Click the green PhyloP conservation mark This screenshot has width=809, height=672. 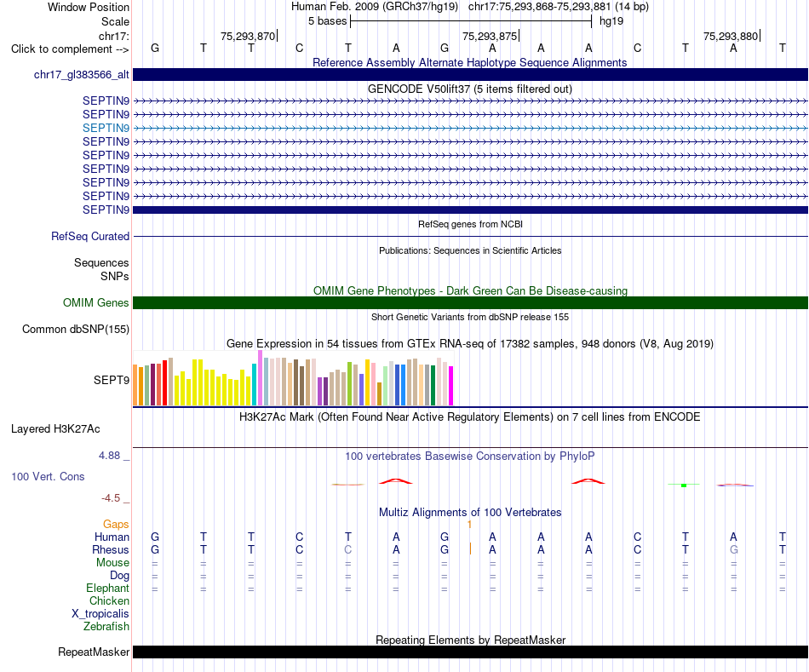(x=684, y=485)
